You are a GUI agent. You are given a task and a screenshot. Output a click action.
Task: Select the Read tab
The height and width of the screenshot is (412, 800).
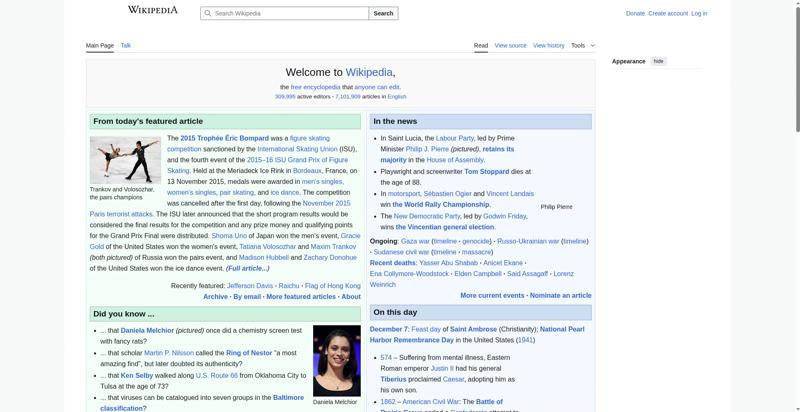pyautogui.click(x=481, y=45)
